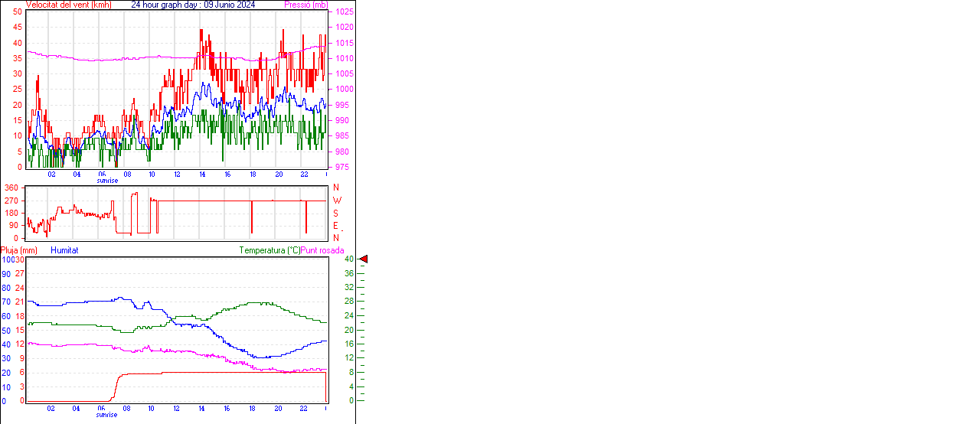This screenshot has width=980, height=424.
Task: Click the 1025 value on pressure axis
Action: [344, 12]
